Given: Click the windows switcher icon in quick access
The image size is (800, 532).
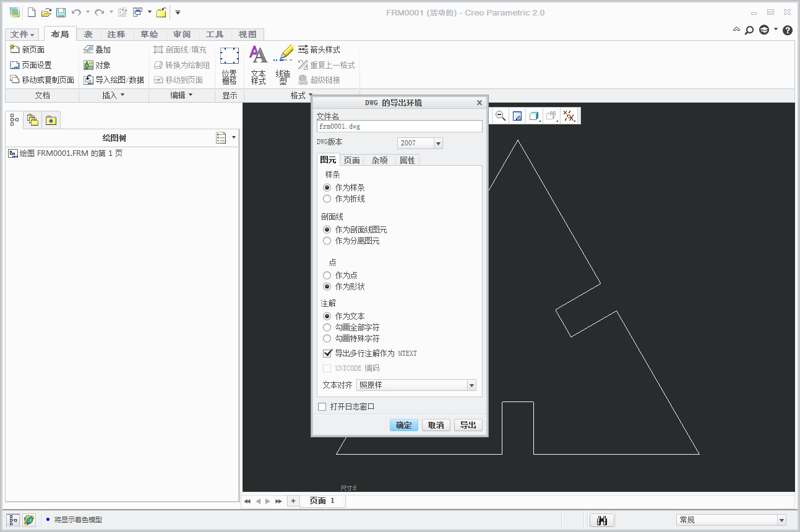Looking at the screenshot, I should coord(137,12).
